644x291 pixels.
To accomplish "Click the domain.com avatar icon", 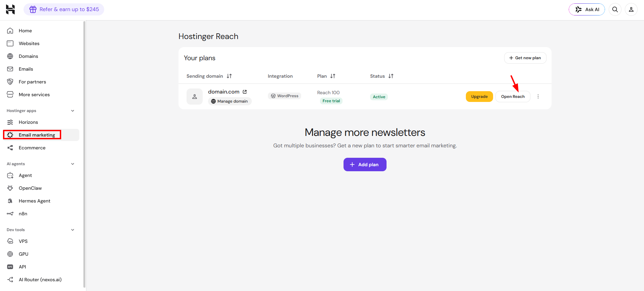I will coord(195,97).
